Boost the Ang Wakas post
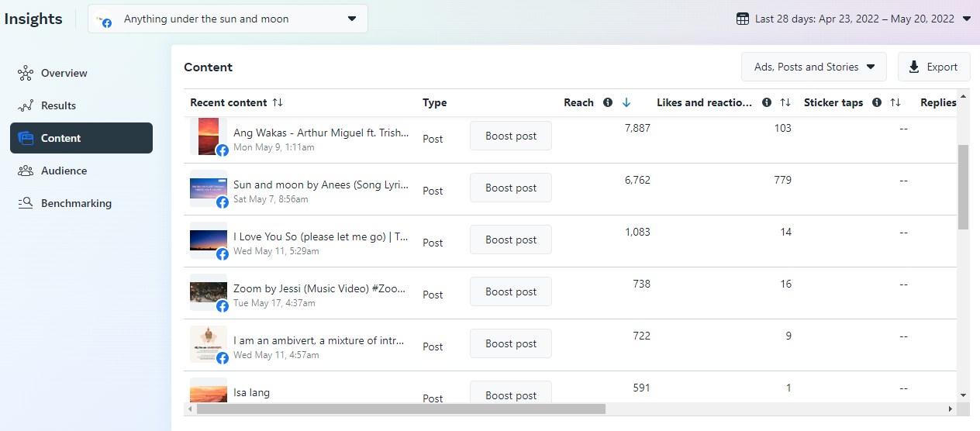Viewport: 980px width, 431px height. (x=511, y=136)
